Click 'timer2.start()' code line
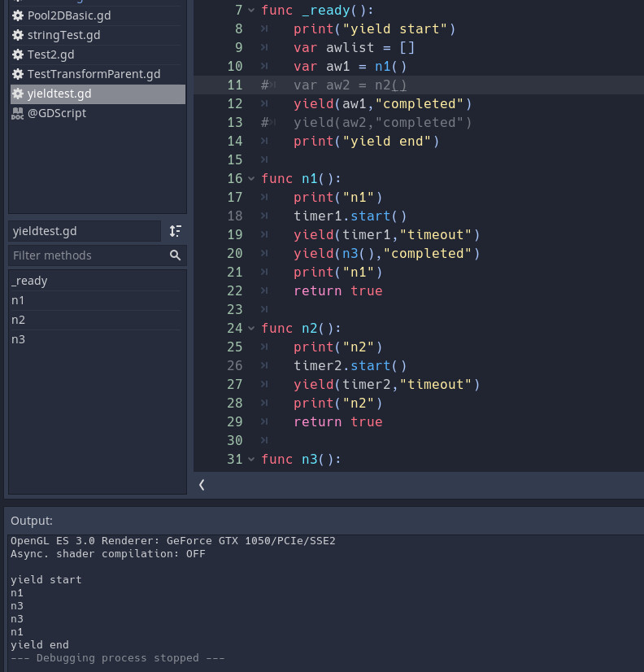 (350, 366)
